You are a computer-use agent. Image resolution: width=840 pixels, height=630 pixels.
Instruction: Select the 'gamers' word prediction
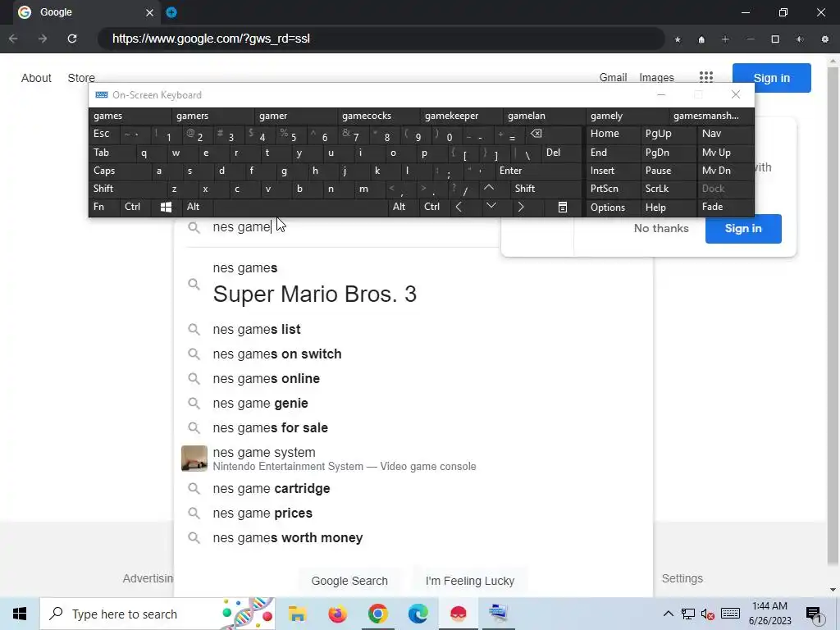coord(213,116)
